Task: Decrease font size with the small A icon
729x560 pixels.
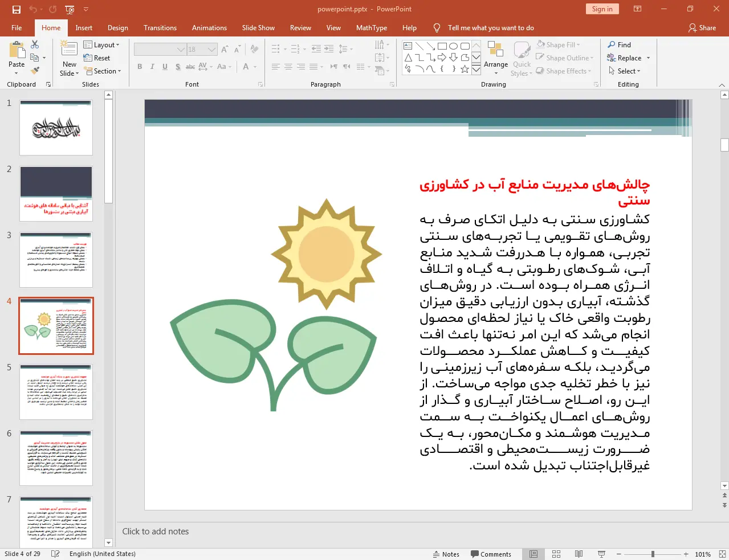Action: [237, 50]
